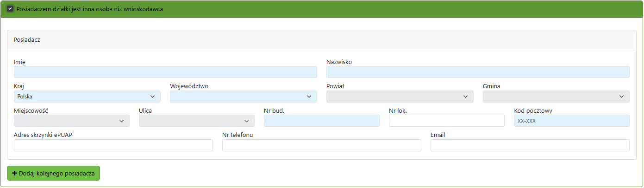Focus the Kod pocztowy field
644x188 pixels.
tap(571, 121)
